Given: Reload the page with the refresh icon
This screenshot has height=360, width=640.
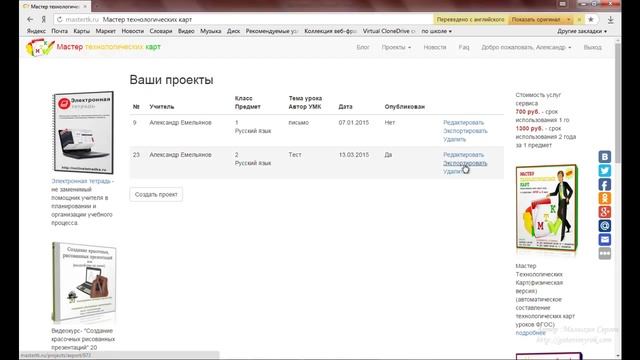Looking at the screenshot, I should 60,19.
